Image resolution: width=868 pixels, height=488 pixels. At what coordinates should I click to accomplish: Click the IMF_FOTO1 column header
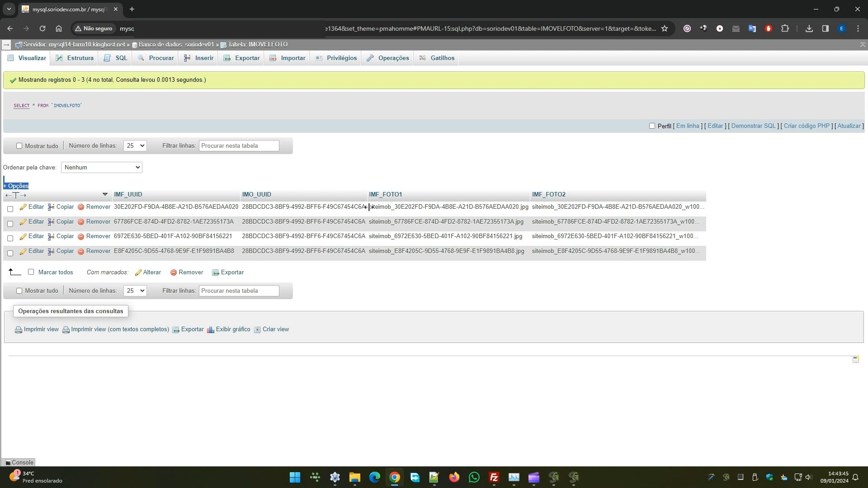click(385, 195)
